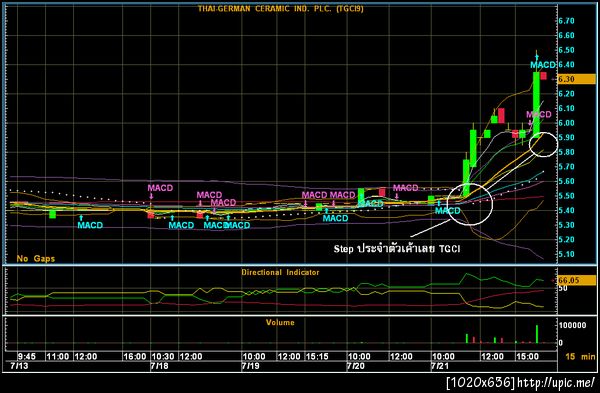This screenshot has width=600, height=393.
Task: Click the 6.60 price axis label
Action: [x=566, y=35]
